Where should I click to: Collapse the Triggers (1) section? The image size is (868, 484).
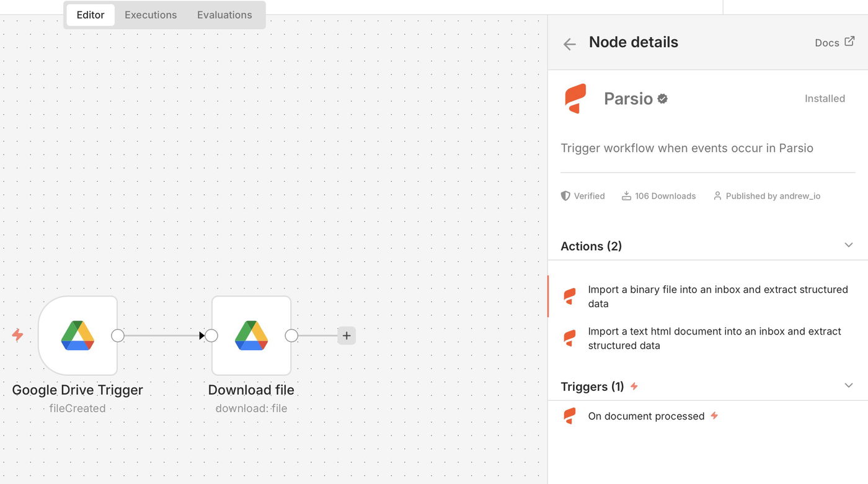pyautogui.click(x=849, y=386)
